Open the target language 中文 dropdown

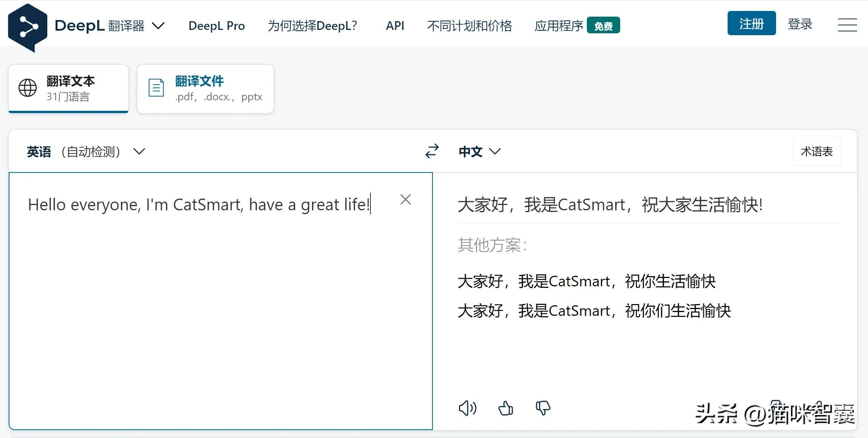pos(479,152)
